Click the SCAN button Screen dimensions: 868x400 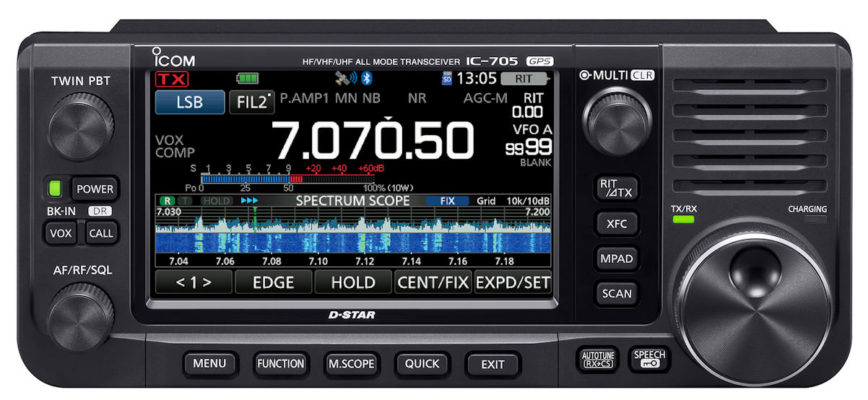[616, 293]
